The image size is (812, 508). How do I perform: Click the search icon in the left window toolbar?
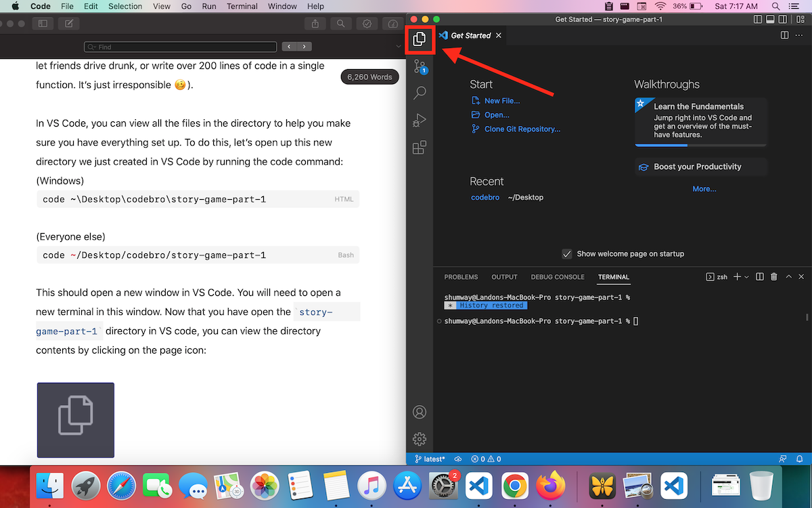click(341, 24)
